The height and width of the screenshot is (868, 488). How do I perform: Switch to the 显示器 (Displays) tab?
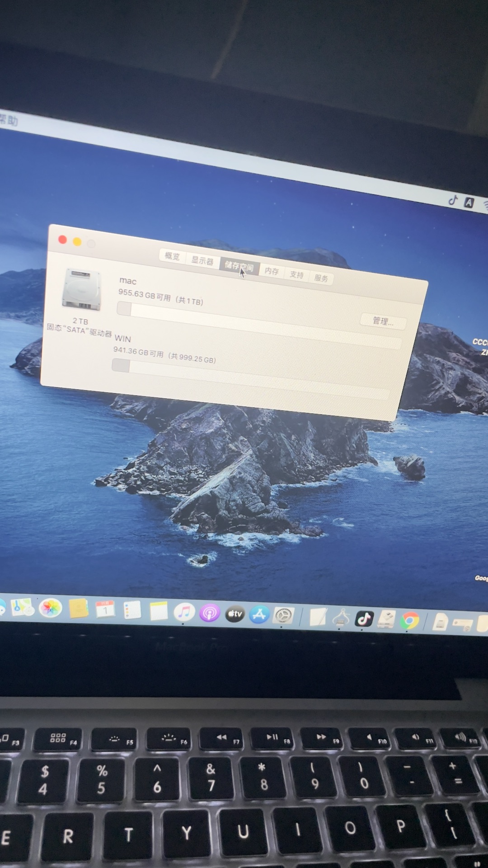click(202, 261)
